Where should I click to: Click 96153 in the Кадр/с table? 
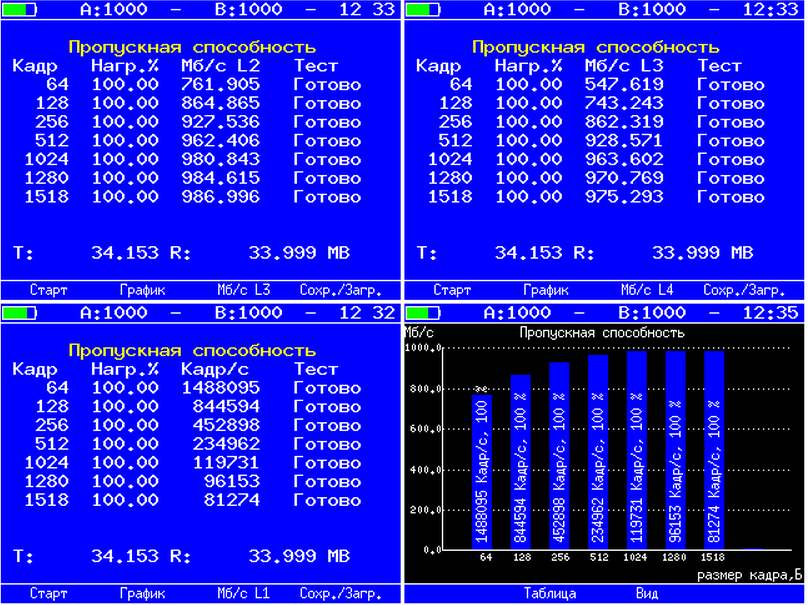(232, 482)
